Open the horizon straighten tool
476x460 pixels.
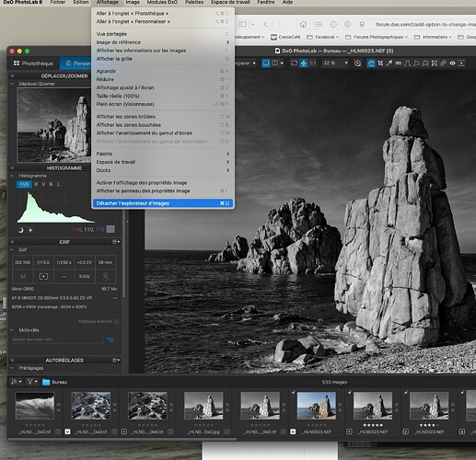(x=399, y=63)
